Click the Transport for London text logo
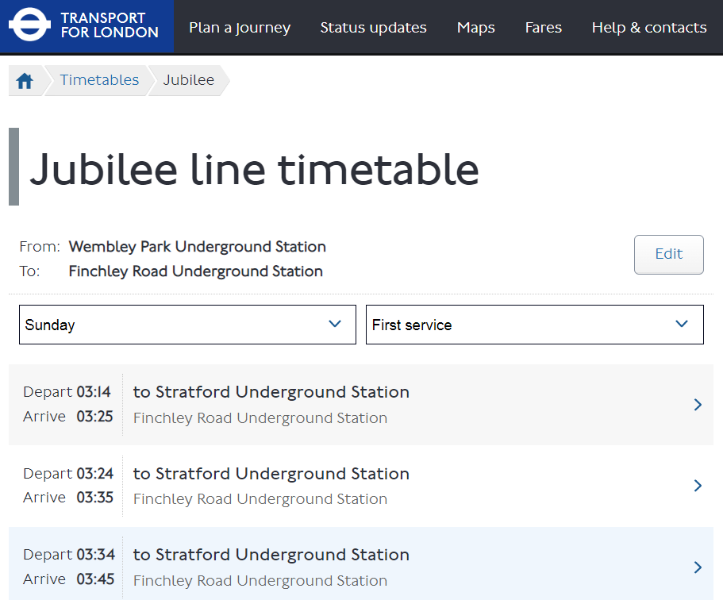 point(109,26)
